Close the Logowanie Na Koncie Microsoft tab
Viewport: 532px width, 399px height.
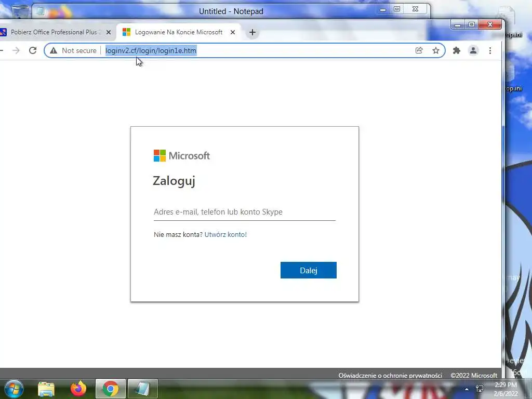[x=233, y=32]
